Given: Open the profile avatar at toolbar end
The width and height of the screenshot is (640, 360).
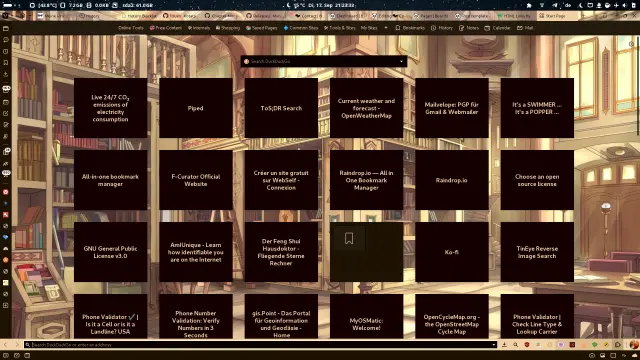Looking at the screenshot, I should 633,345.
